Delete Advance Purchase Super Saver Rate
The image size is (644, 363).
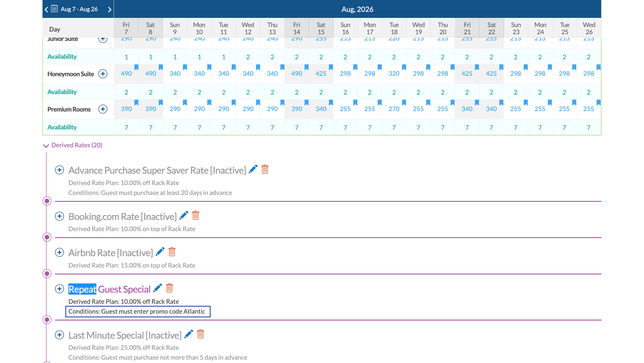click(265, 169)
